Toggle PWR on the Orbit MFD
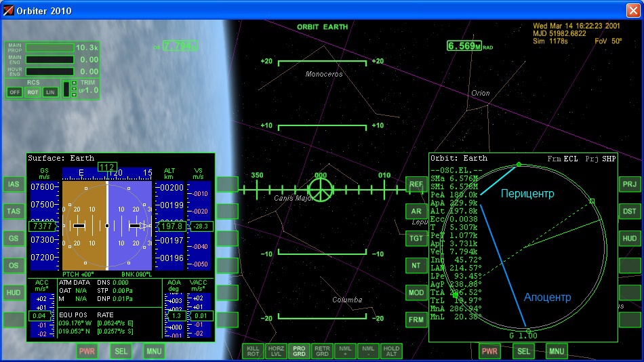The height and width of the screenshot is (362, 644). tap(489, 351)
